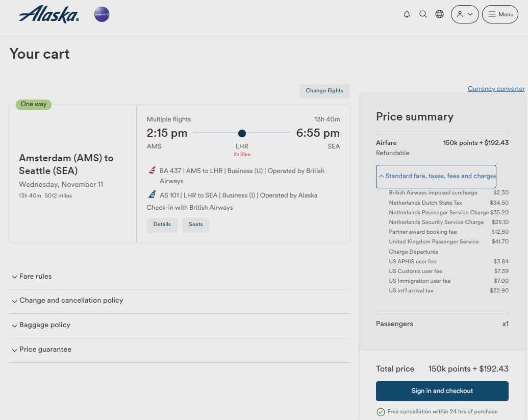The image size is (528, 420).
Task: Open the Menu button
Action: 500,14
